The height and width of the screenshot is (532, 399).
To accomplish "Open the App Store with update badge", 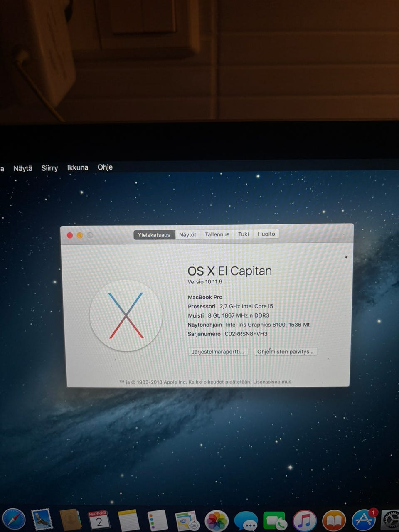I will click(x=364, y=520).
